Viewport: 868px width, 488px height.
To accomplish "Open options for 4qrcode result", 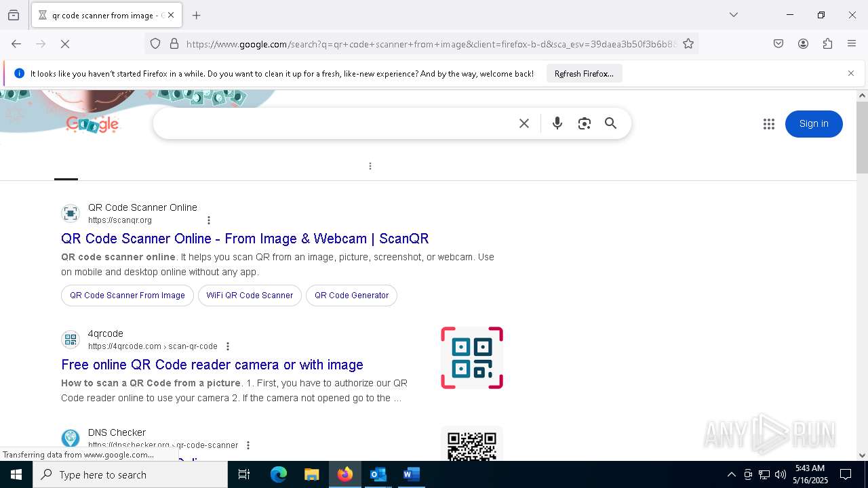I will pos(228,346).
